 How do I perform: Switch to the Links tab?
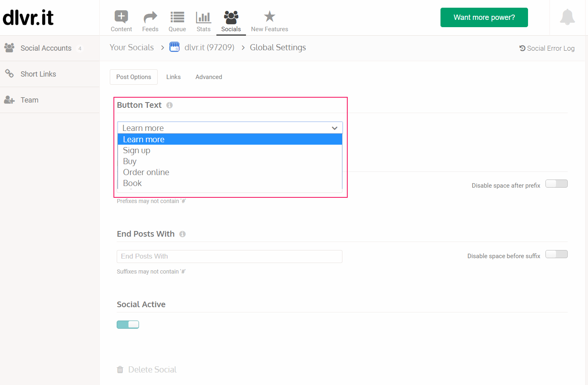pyautogui.click(x=173, y=77)
